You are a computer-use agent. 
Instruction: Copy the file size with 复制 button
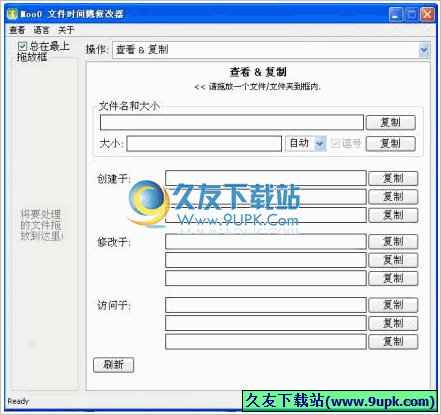point(391,143)
